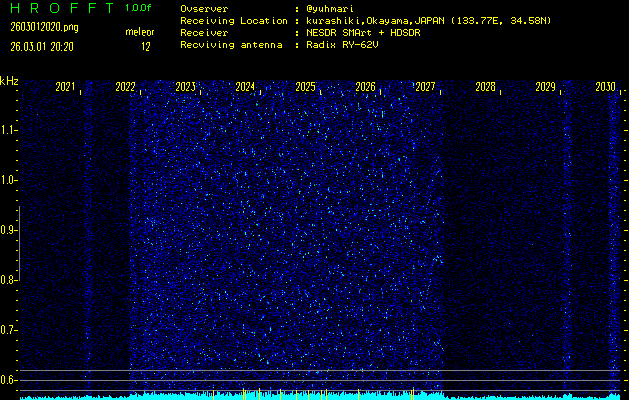This screenshot has height=400, width=629.
Task: Click the 2029 time marker
Action: point(546,87)
